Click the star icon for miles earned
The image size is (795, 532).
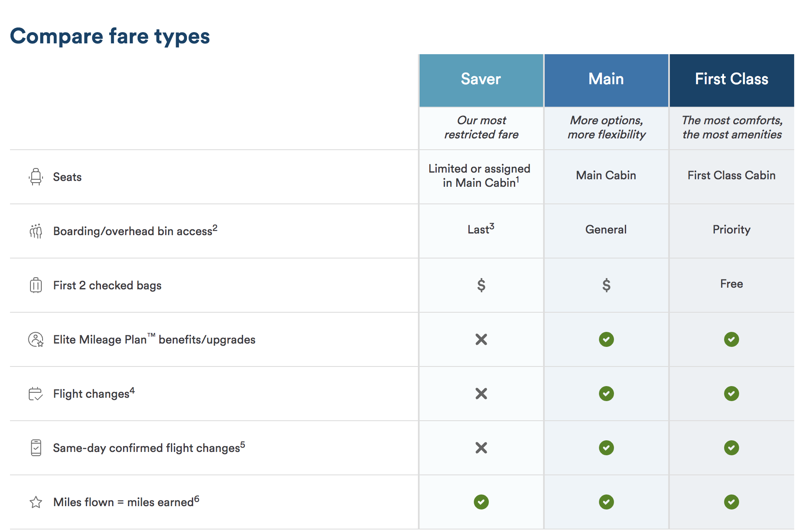(36, 502)
